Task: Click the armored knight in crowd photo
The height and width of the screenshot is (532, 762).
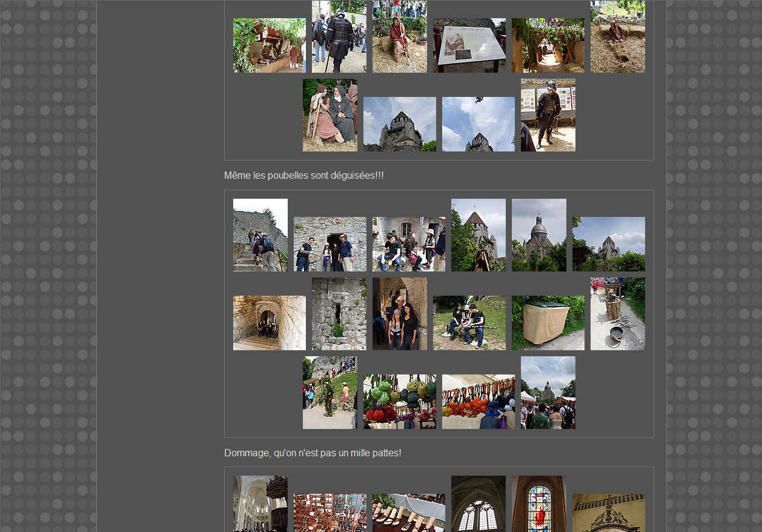Action: click(339, 36)
